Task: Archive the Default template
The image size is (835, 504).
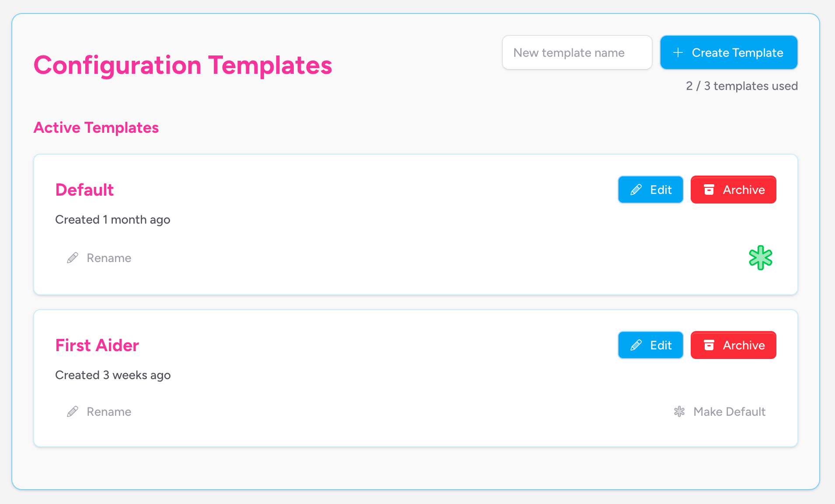Action: (x=733, y=190)
